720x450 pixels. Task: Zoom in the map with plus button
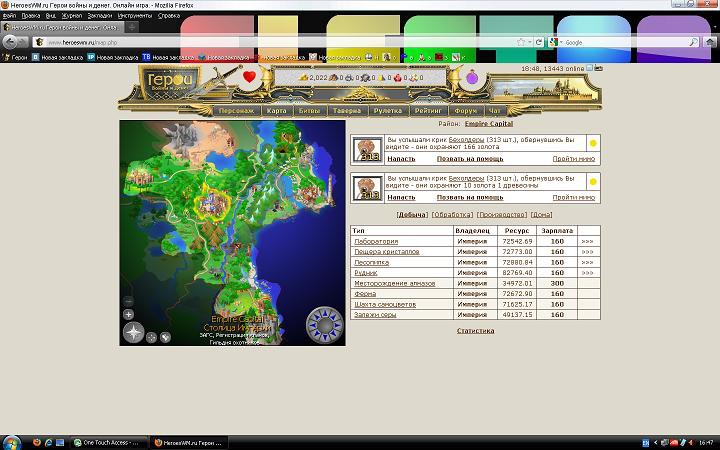pyautogui.click(x=129, y=314)
